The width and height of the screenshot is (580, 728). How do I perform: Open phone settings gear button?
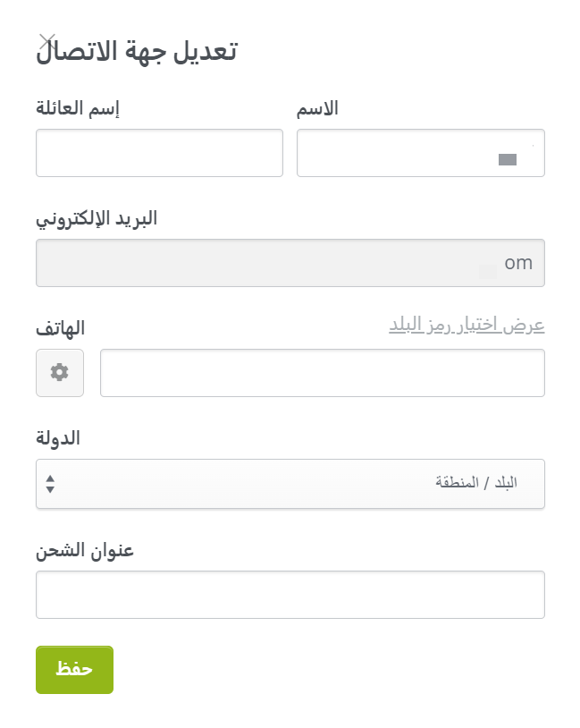60,373
